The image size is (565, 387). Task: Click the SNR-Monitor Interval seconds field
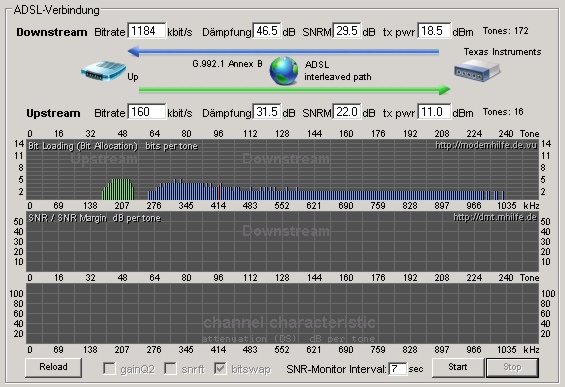pyautogui.click(x=397, y=369)
